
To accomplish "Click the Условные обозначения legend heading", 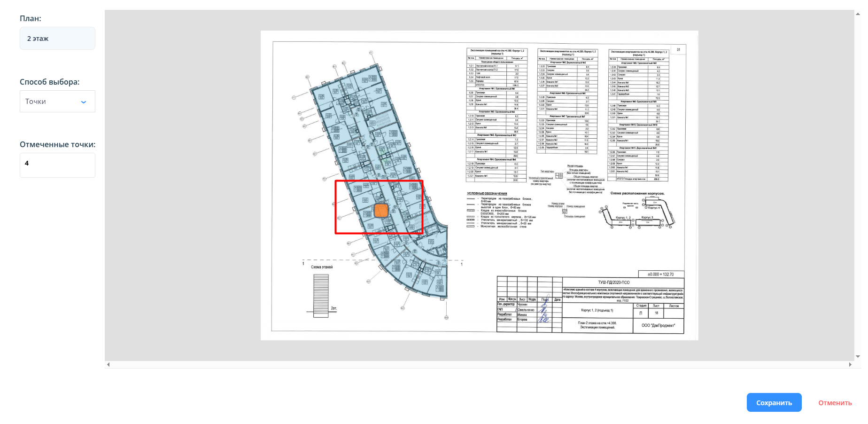I will click(x=487, y=193).
